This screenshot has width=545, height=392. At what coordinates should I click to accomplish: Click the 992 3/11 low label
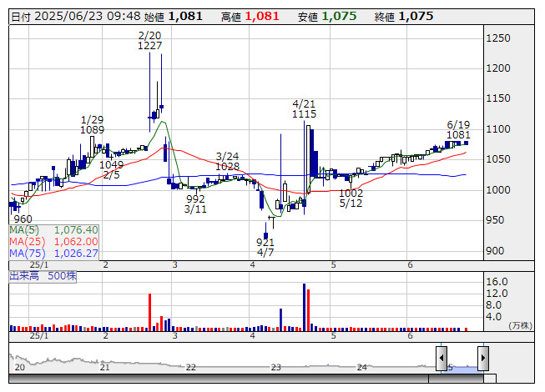coord(195,204)
